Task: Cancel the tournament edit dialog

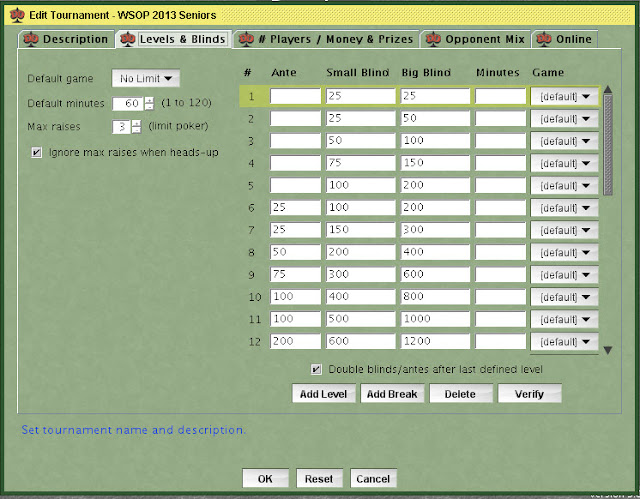Action: tap(373, 478)
